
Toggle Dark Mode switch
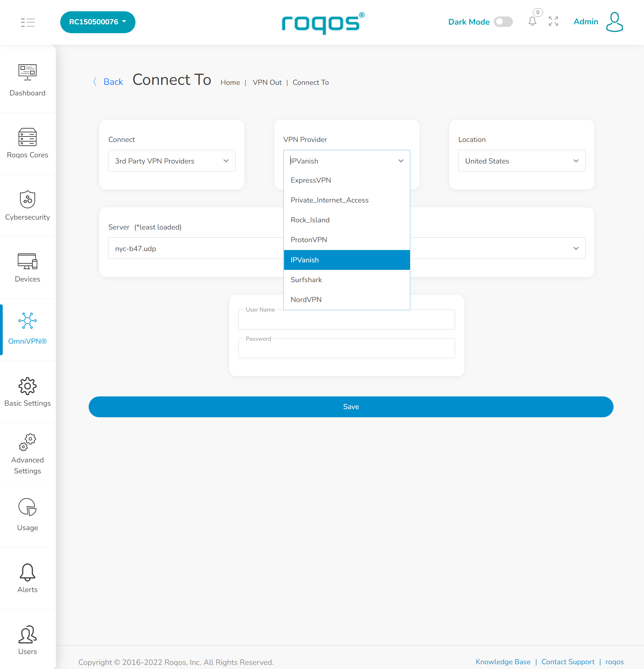point(503,22)
